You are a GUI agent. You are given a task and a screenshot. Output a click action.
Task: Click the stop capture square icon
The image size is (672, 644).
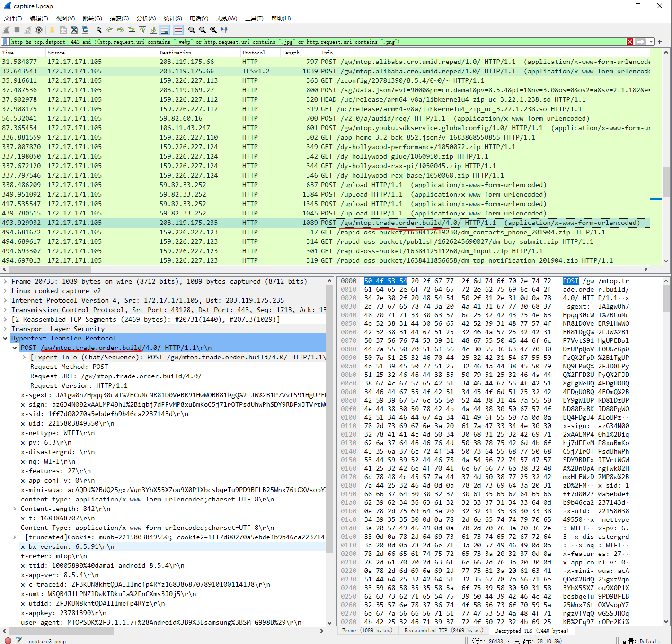click(x=17, y=30)
